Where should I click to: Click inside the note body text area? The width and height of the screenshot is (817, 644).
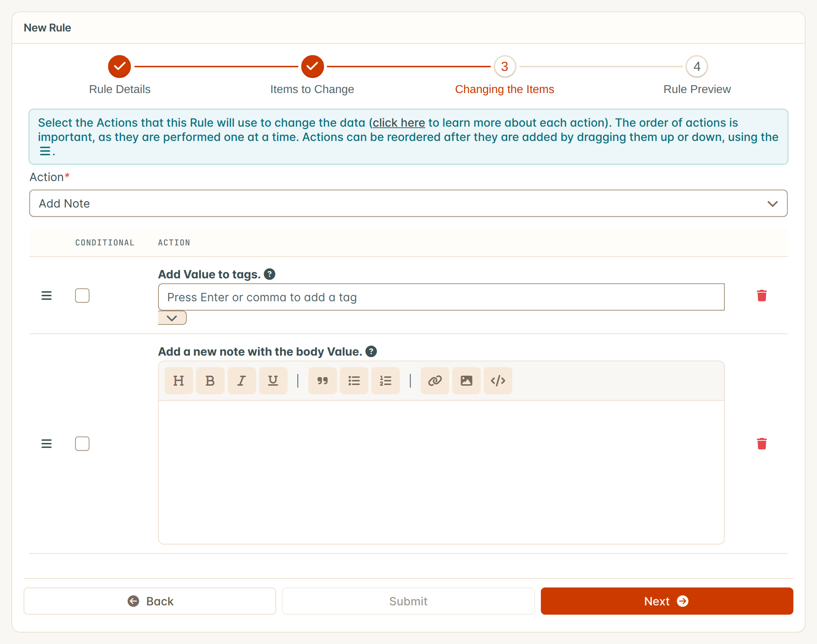point(441,472)
